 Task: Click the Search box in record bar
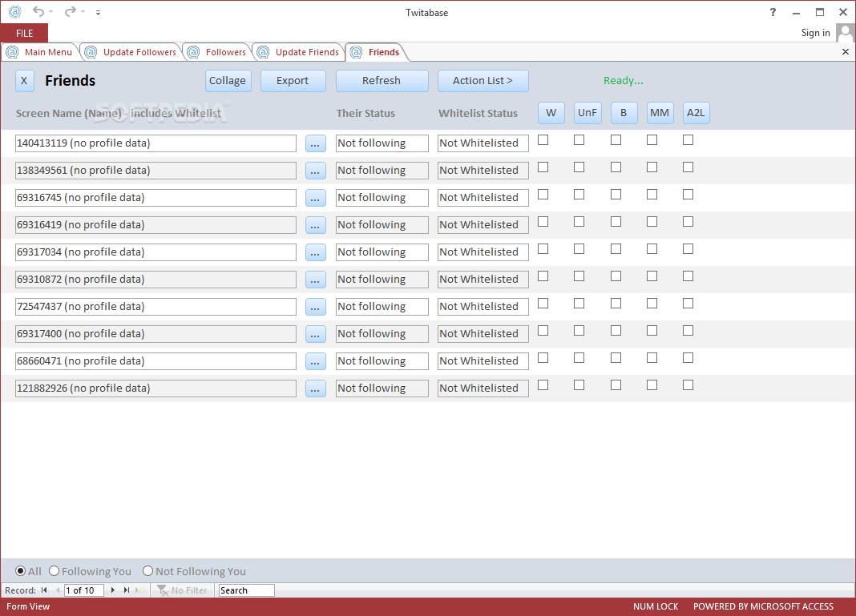tap(246, 590)
